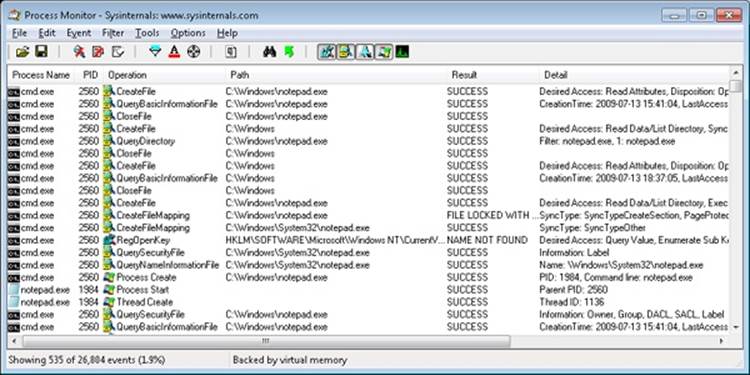Click 'PID: 1984, Command line: notepad.exe' detail
The width and height of the screenshot is (750, 375).
click(616, 277)
